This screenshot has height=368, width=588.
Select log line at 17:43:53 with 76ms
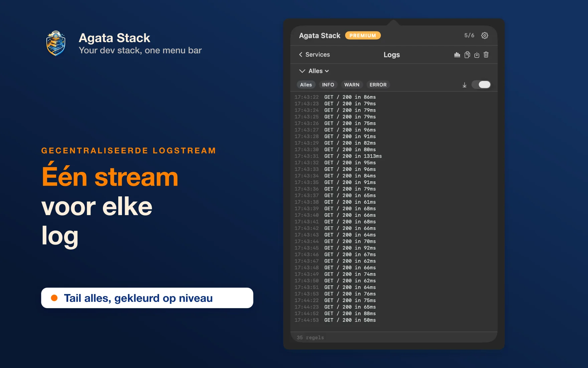click(x=335, y=294)
